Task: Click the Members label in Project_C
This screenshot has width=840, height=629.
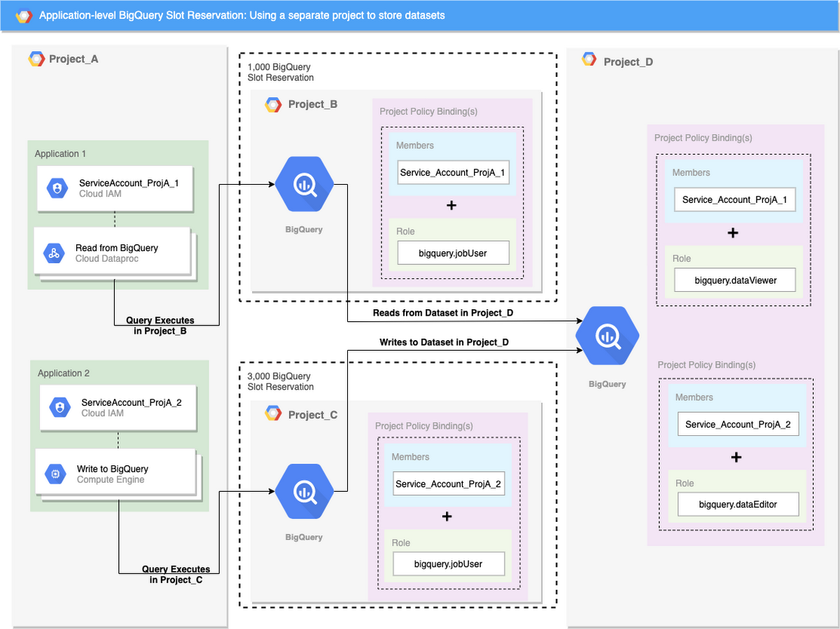Action: [411, 457]
